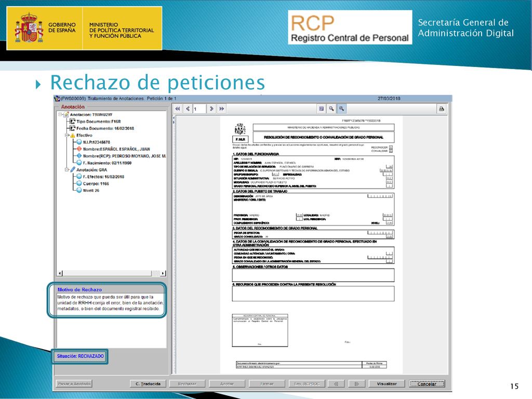Click the blue circle icon beside N.I.P
The image size is (532, 399).
[79, 142]
